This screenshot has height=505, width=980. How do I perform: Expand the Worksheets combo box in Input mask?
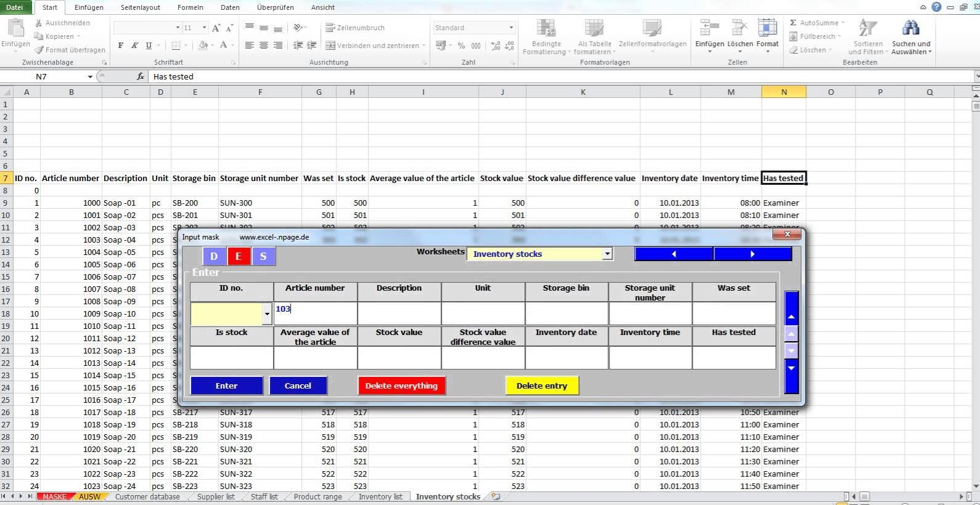(x=607, y=254)
